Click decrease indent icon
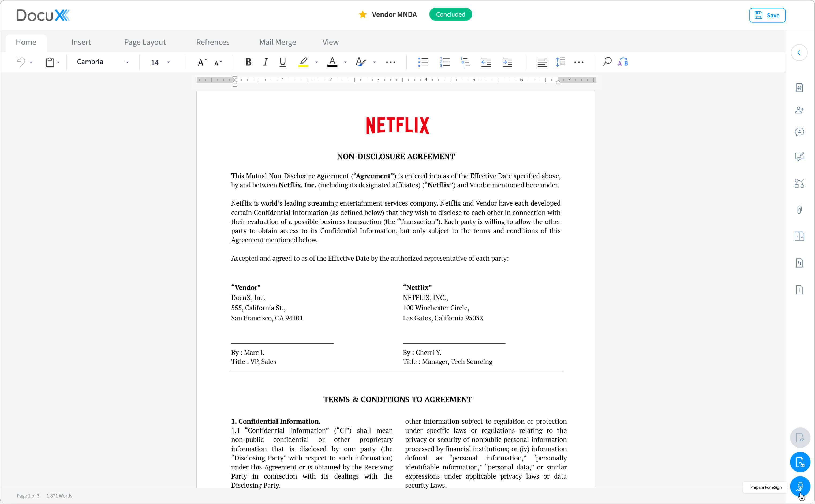 pos(486,62)
